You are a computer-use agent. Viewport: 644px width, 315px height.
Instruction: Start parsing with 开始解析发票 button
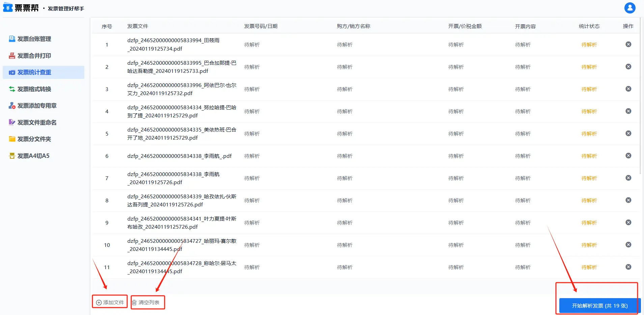[x=599, y=306]
